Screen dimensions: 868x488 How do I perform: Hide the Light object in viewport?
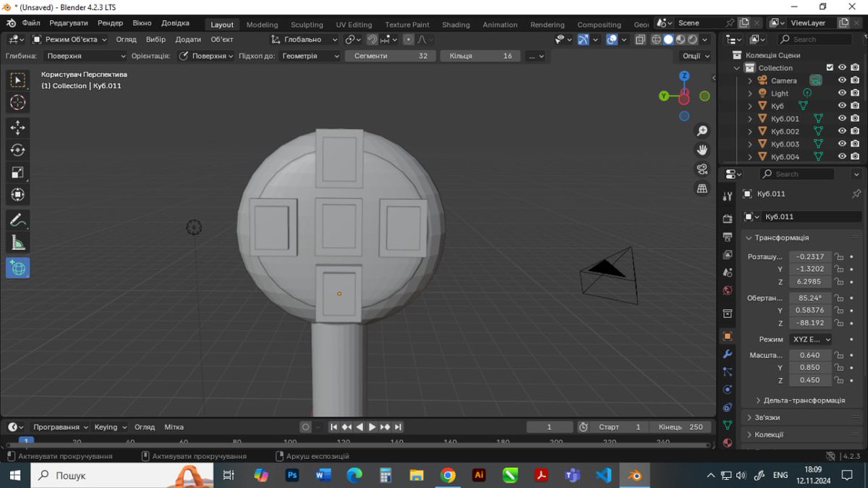point(842,93)
